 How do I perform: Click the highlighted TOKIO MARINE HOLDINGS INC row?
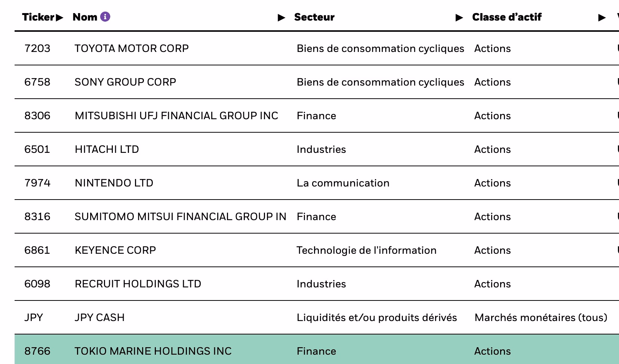tap(153, 351)
